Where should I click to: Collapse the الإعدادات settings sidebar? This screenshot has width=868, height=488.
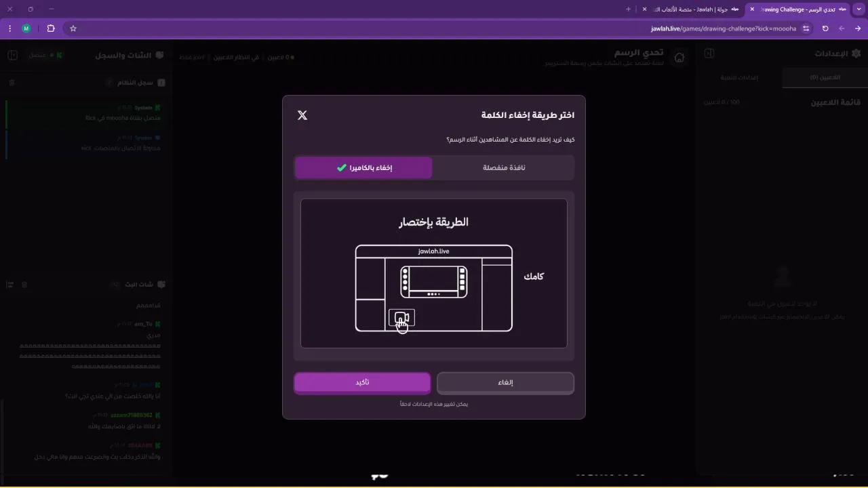coord(709,54)
